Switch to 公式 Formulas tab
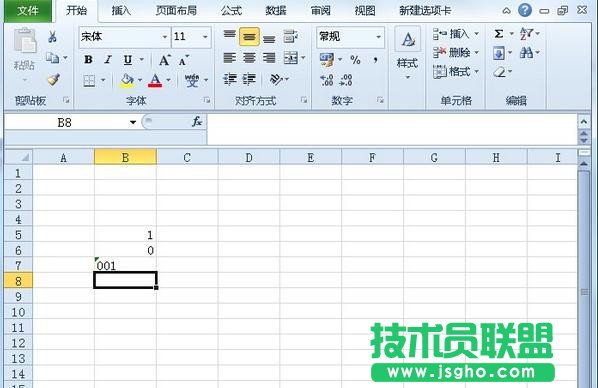 click(x=231, y=11)
